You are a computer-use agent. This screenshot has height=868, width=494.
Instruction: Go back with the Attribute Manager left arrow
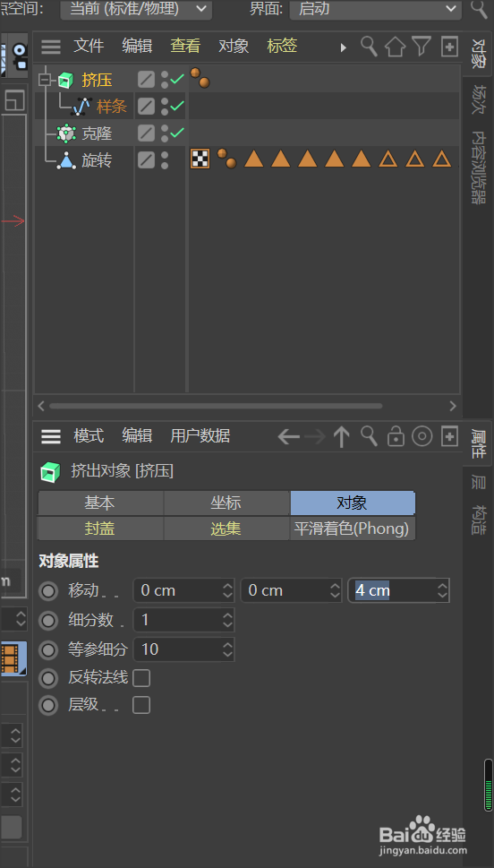(288, 437)
